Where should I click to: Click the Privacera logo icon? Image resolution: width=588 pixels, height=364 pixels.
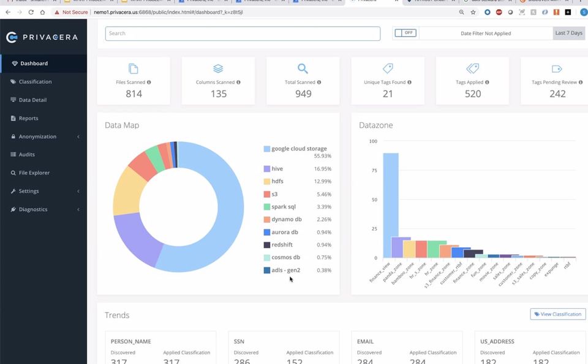click(12, 37)
